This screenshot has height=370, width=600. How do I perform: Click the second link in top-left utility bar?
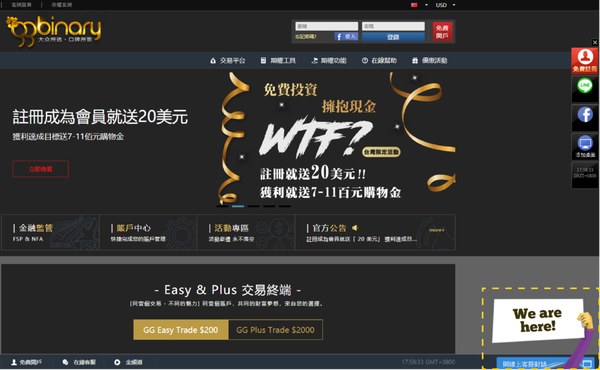pos(62,5)
